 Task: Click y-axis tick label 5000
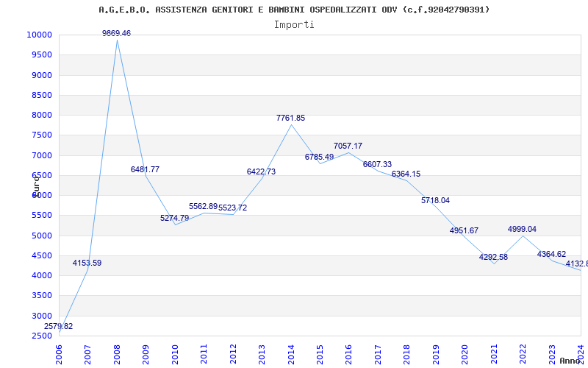click(42, 236)
